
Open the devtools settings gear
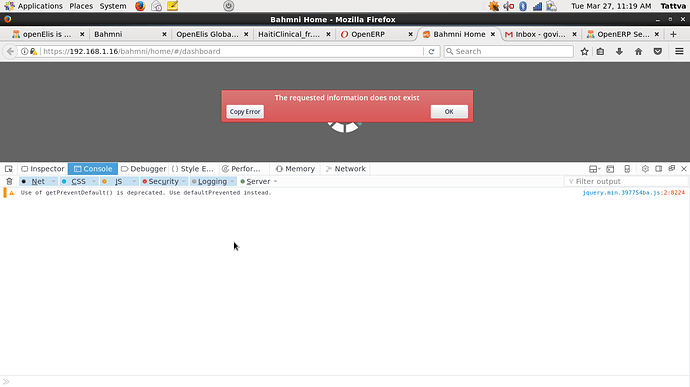pyautogui.click(x=645, y=169)
